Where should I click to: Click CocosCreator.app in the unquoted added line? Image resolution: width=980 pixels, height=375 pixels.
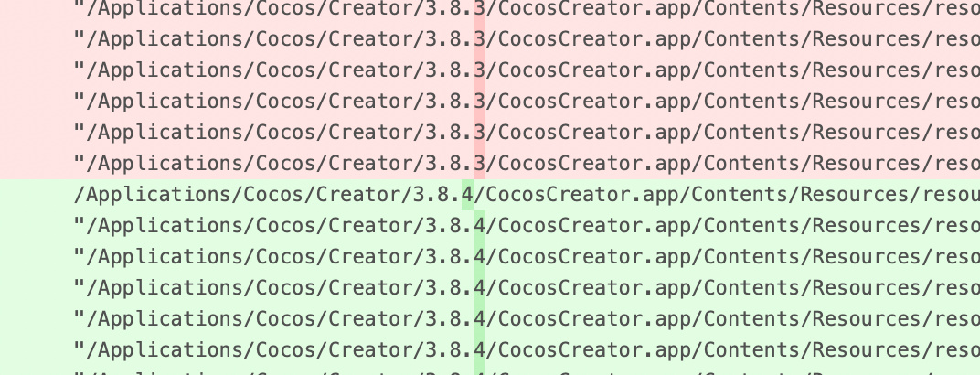(x=581, y=195)
